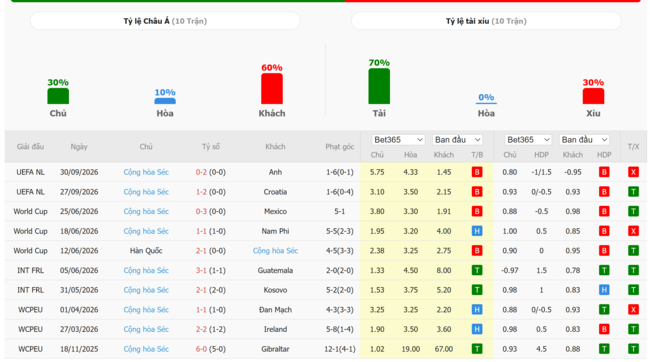Click green T handicap badge in Guatemala row
Viewport: 650px width, 362px height.
[x=604, y=270]
